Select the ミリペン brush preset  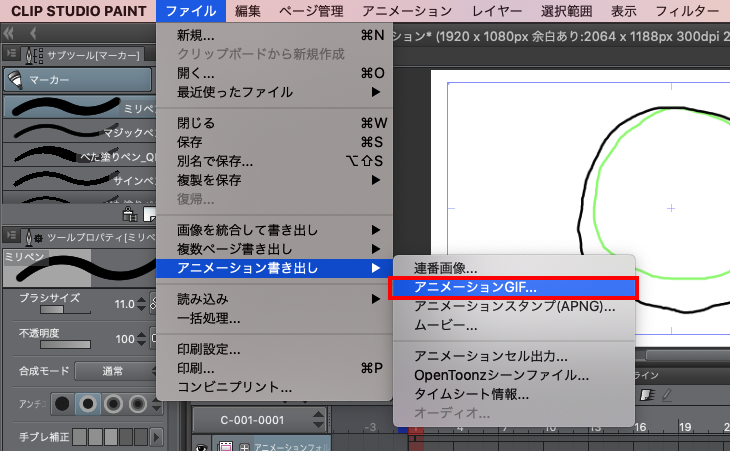pyautogui.click(x=79, y=107)
